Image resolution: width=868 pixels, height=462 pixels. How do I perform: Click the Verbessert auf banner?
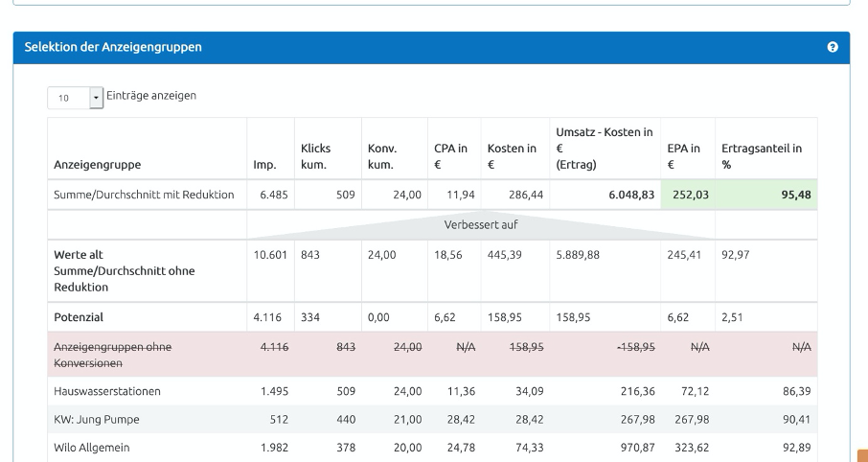tap(481, 224)
